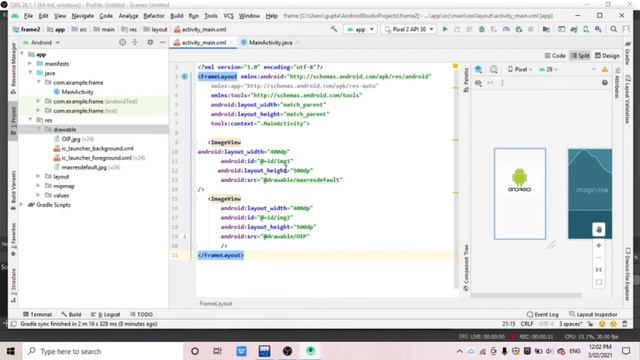Hide the Project panel with minus icon

[x=162, y=42]
